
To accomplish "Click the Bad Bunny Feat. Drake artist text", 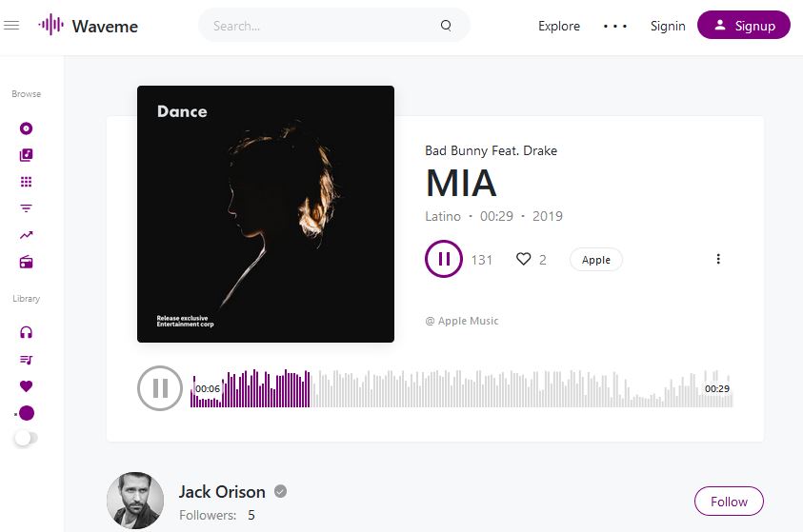I will coord(492,151).
